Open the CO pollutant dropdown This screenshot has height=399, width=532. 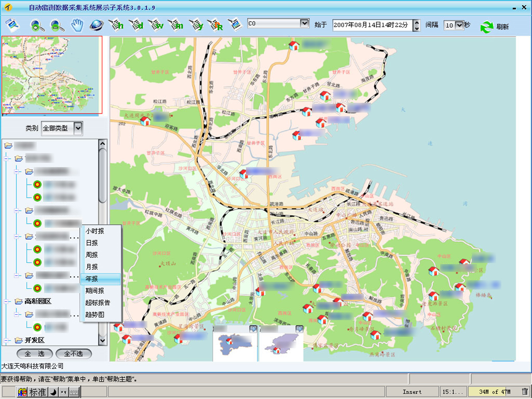304,23
